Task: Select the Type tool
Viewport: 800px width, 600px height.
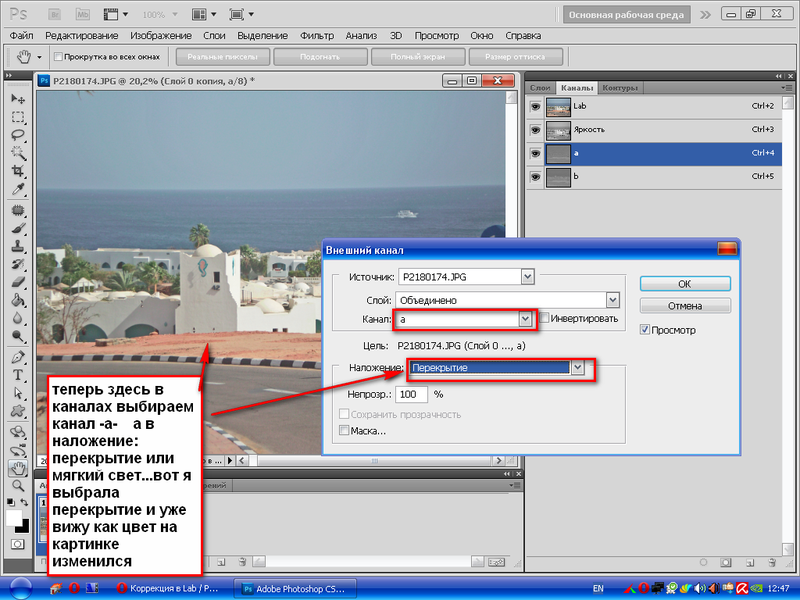Action: [x=18, y=375]
